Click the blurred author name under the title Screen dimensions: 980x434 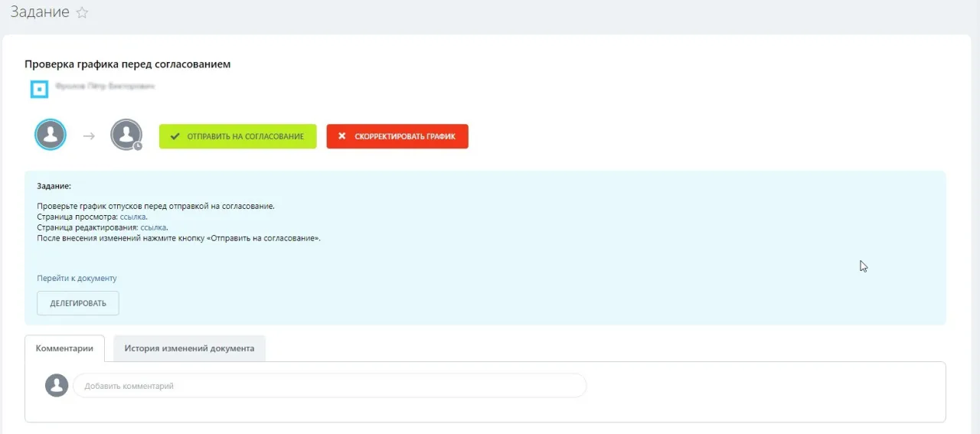tap(105, 87)
